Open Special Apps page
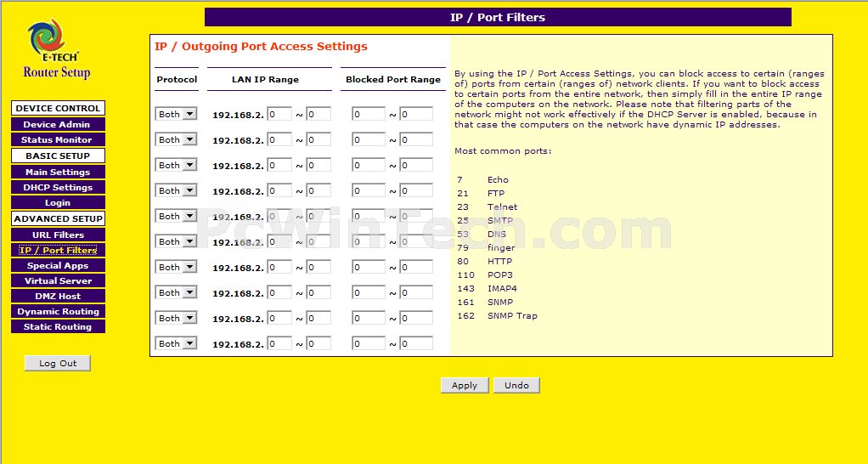Screen dimensions: 868x464 pyautogui.click(x=58, y=266)
